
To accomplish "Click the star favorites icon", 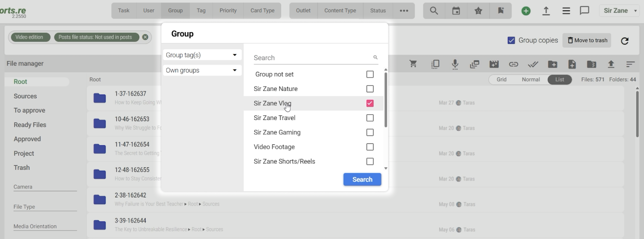I will click(x=478, y=11).
